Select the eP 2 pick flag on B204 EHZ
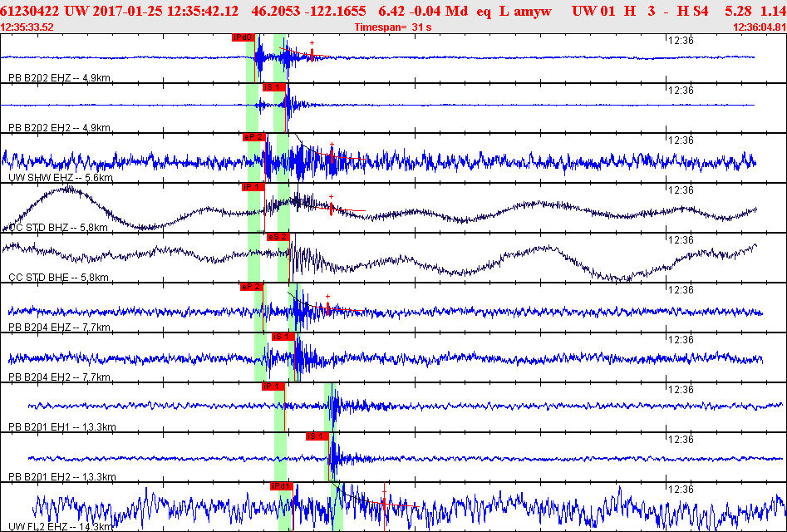Viewport: 787px width, 532px height. [252, 287]
